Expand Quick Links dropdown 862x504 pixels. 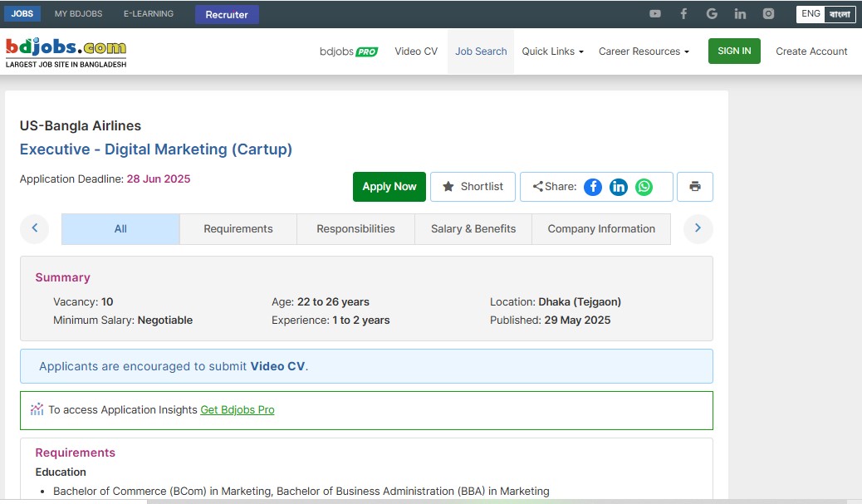click(x=552, y=51)
